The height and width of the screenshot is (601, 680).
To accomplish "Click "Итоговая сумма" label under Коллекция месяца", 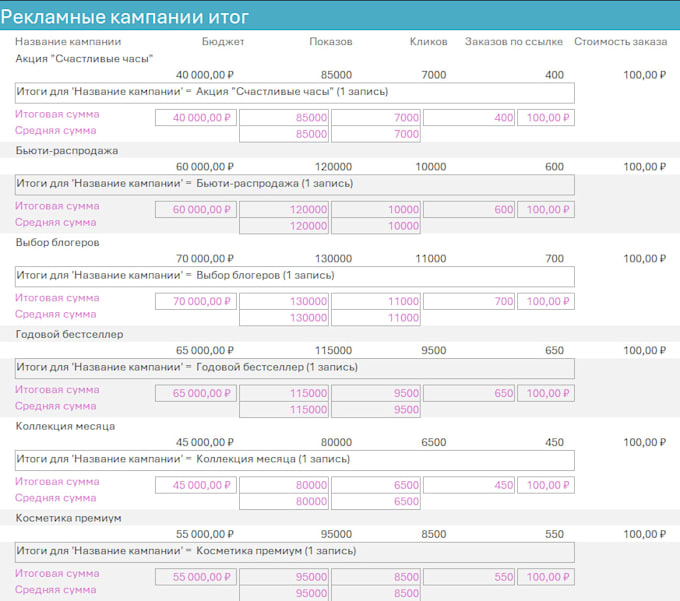I will click(x=57, y=482).
